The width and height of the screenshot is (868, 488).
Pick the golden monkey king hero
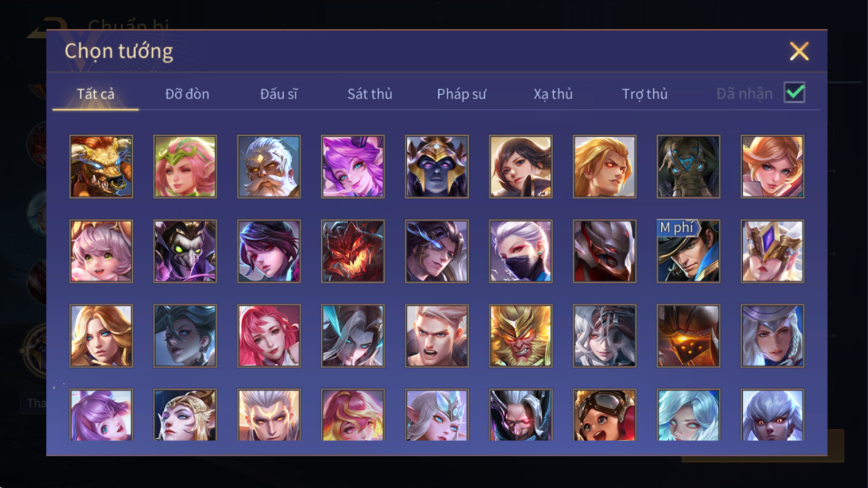(x=520, y=336)
